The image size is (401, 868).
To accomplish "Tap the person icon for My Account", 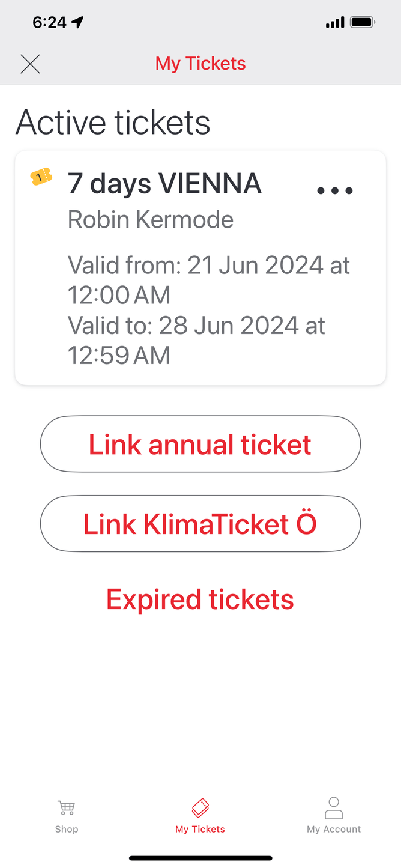I will tap(334, 807).
